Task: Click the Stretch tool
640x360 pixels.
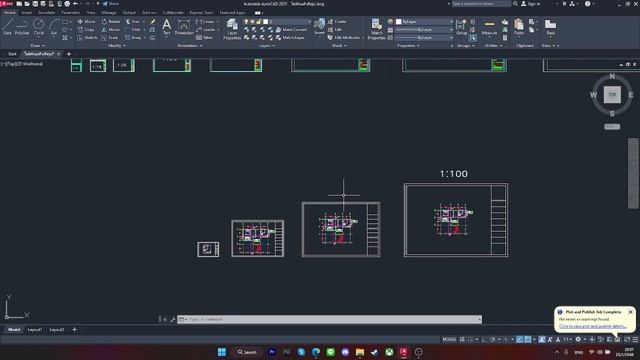Action: click(87, 38)
